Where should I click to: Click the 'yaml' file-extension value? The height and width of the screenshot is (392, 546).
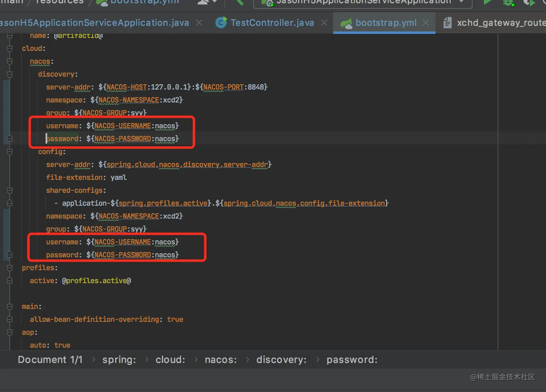tap(119, 177)
